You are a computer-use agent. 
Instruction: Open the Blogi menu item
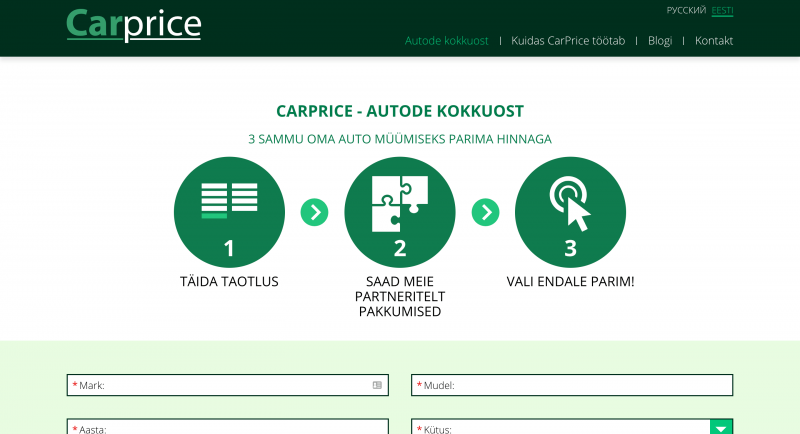[660, 41]
